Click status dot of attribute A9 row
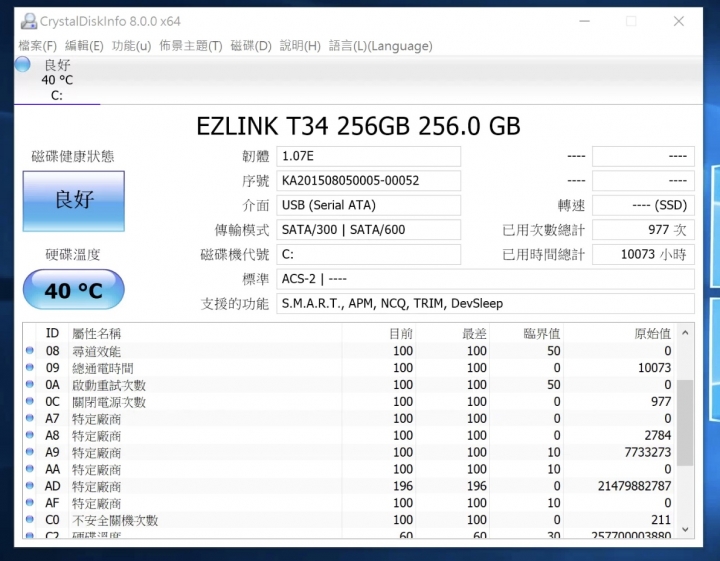 click(x=30, y=452)
